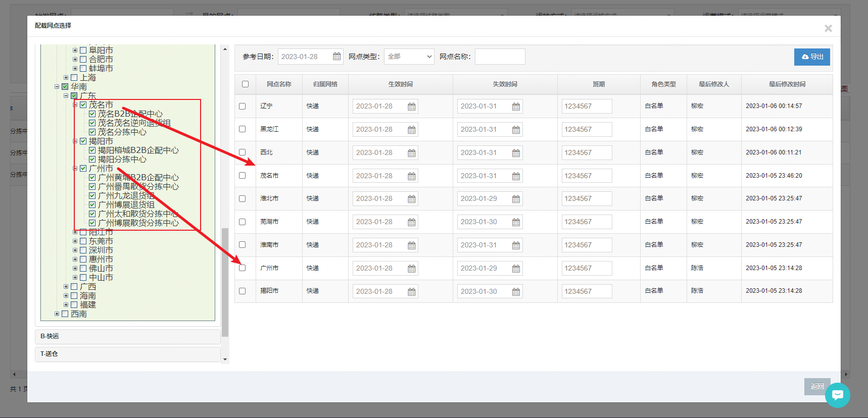Tick the 广州市 row checkbox in the table
Screen dimensions: 868x418
(x=242, y=268)
